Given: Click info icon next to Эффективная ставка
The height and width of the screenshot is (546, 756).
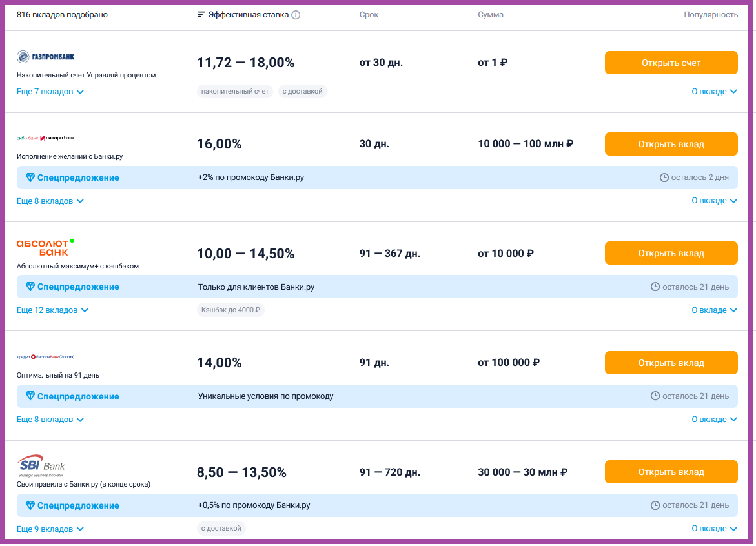Looking at the screenshot, I should (296, 15).
